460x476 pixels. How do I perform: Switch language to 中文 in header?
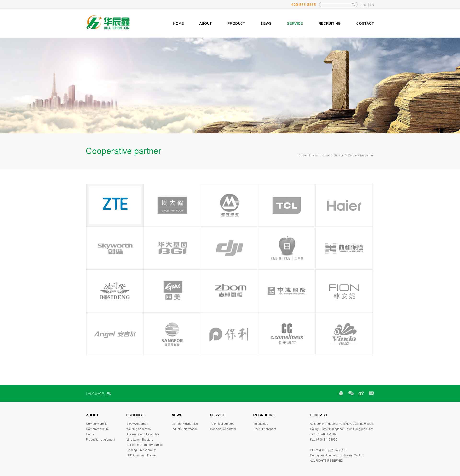click(x=363, y=5)
